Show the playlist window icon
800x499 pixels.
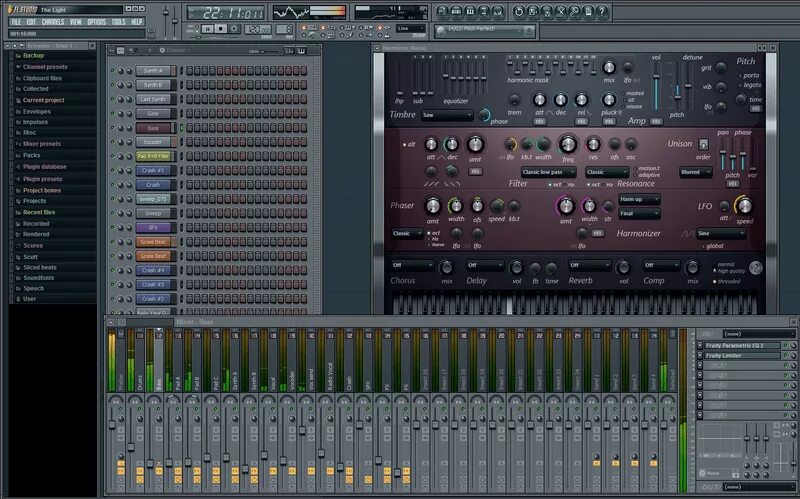click(x=442, y=11)
